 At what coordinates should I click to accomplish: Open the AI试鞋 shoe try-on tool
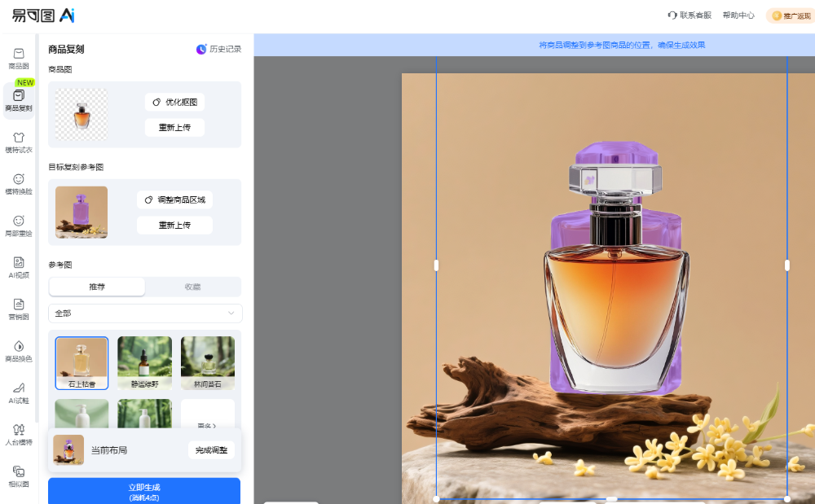[18, 392]
